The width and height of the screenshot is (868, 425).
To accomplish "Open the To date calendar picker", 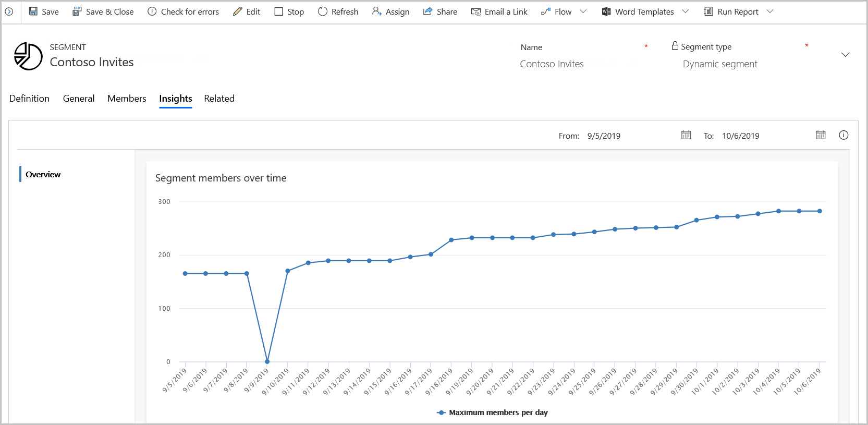I will (x=821, y=135).
